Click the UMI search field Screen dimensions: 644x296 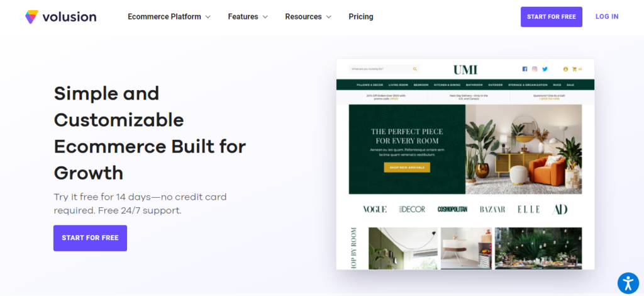384,69
